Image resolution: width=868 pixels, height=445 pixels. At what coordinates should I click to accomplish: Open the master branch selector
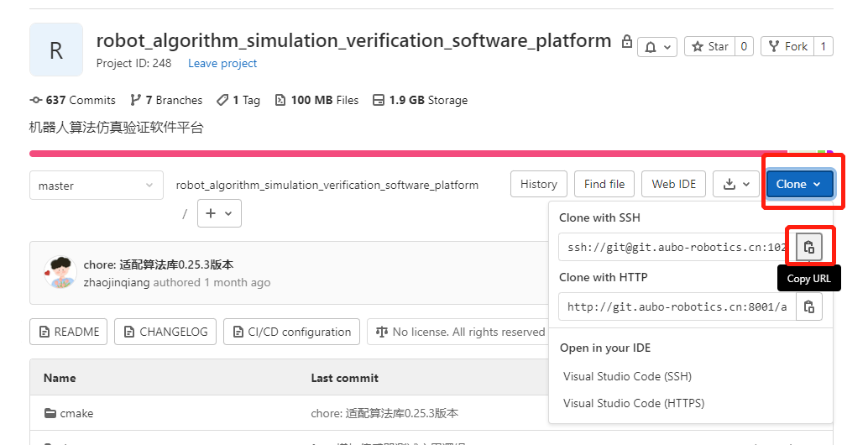pyautogui.click(x=97, y=186)
